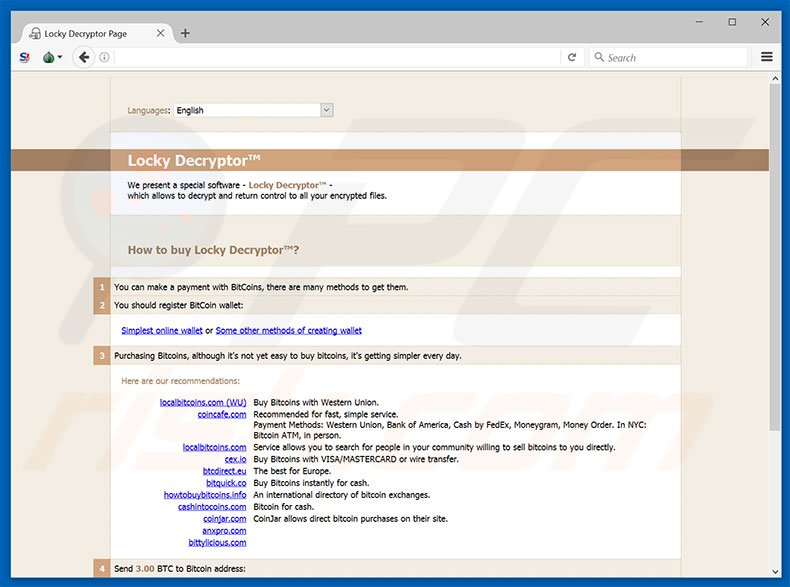Open the cashintocoins.com link

(212, 507)
